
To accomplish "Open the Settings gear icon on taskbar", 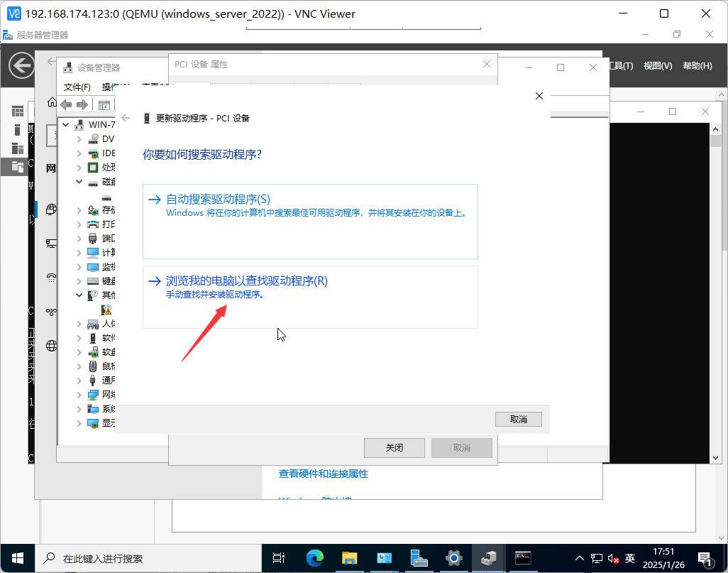I will (x=453, y=557).
